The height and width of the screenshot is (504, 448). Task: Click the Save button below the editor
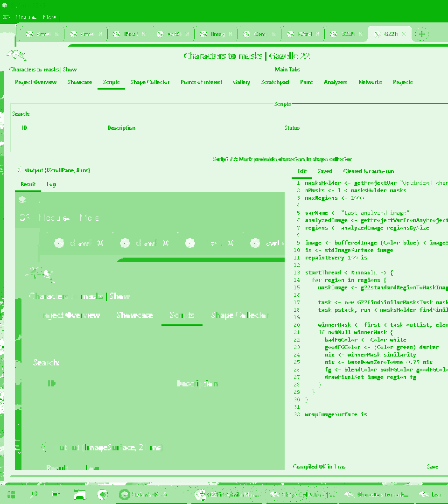tap(432, 467)
